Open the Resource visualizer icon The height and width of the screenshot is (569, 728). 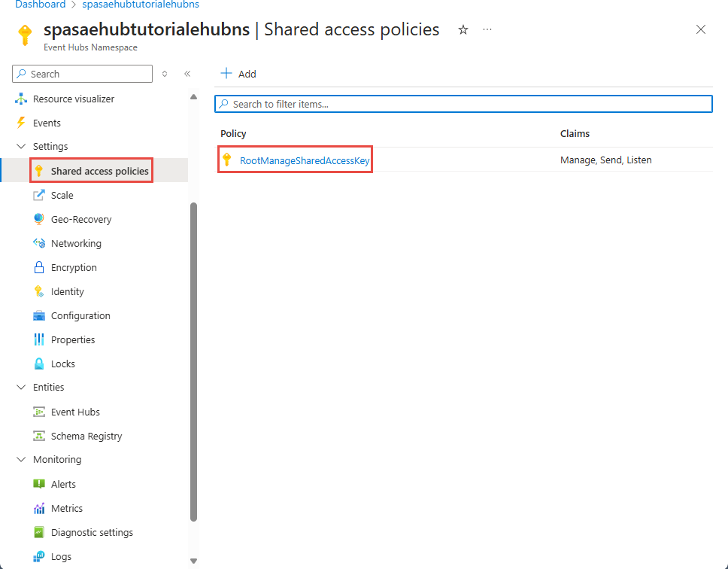tap(23, 99)
